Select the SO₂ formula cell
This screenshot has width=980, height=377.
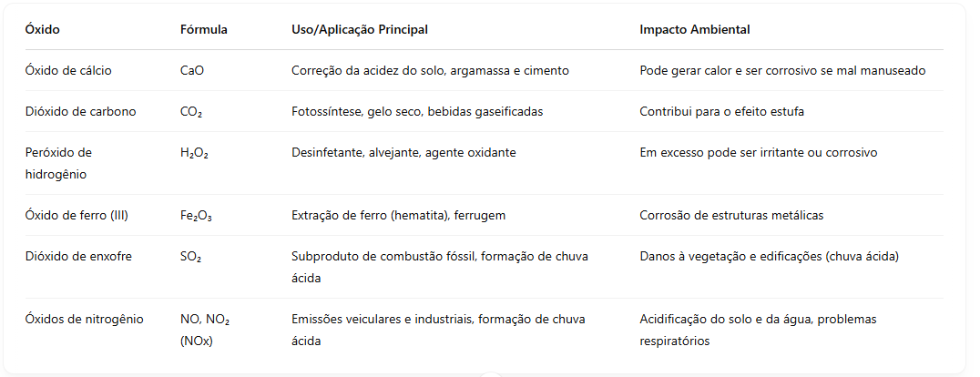190,256
